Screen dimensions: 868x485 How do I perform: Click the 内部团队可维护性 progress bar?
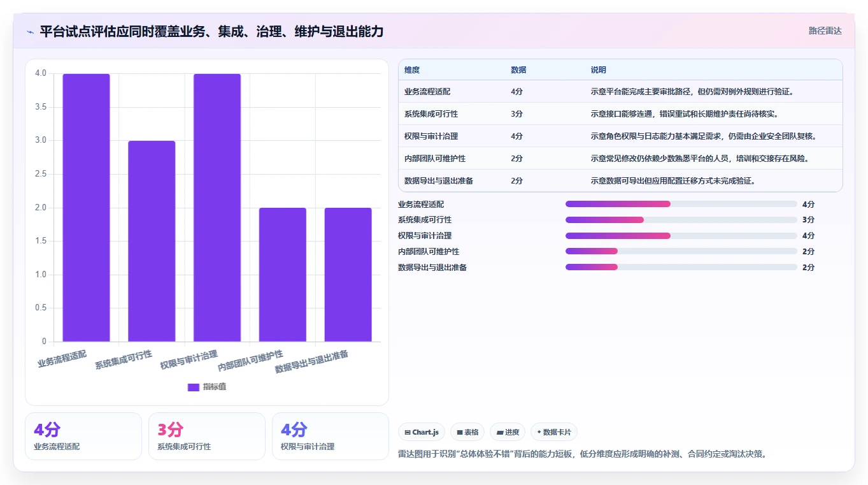(681, 252)
